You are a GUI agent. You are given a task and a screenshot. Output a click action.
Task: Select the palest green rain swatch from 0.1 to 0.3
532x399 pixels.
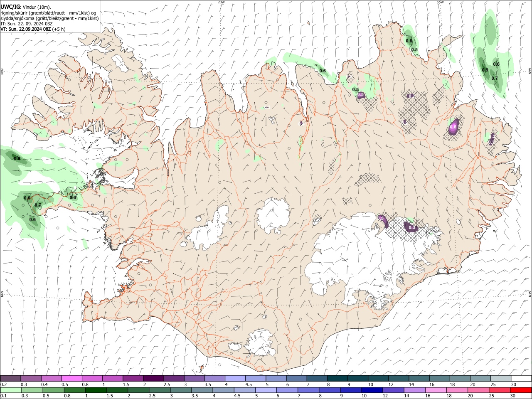coord(11,390)
